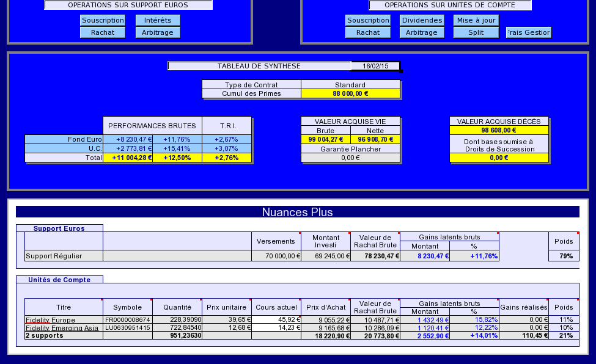Screen dimensions: 596x364
Task: Select U.C. gain +2 773,81 €
Action: [128, 148]
